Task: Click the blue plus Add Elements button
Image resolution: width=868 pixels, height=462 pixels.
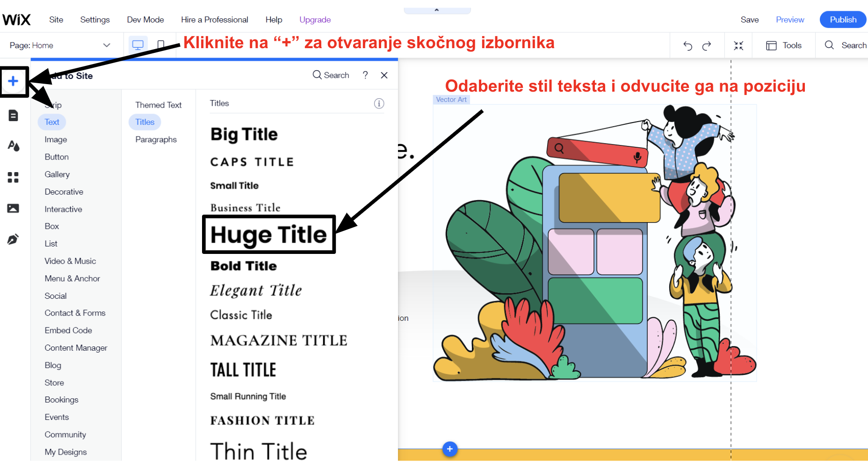Action: coord(14,81)
